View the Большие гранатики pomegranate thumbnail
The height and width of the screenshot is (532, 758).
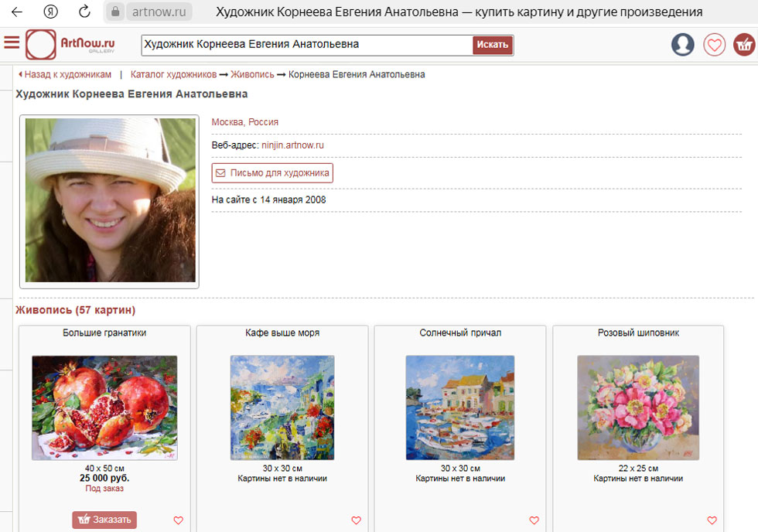104,408
